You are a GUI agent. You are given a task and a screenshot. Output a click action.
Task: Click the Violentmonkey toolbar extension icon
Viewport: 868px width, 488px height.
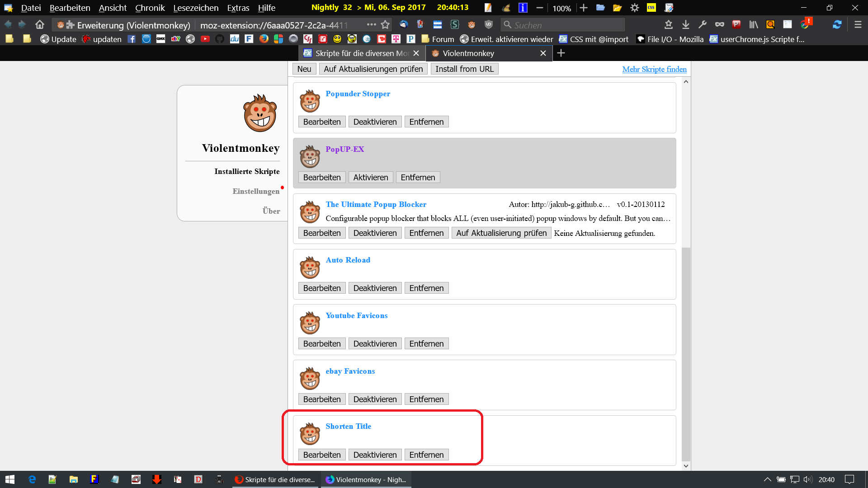click(472, 25)
